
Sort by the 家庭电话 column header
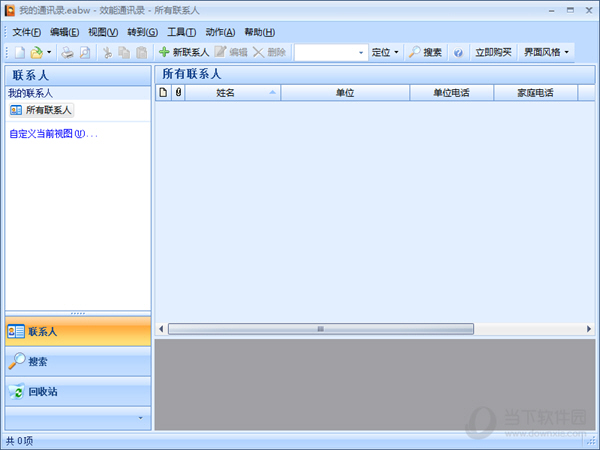pyautogui.click(x=535, y=93)
